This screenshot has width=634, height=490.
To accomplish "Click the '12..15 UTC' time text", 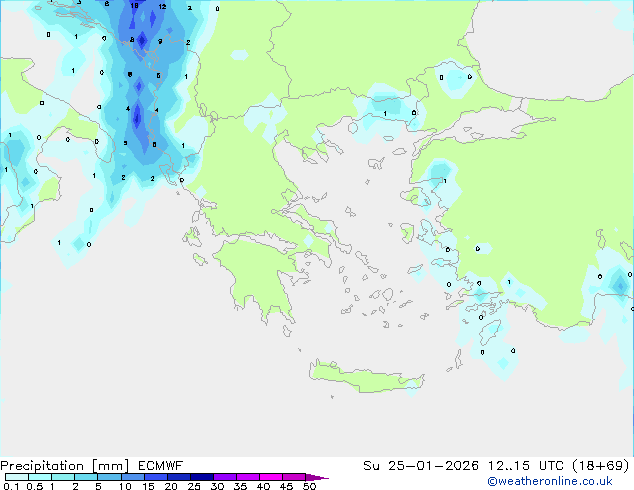I will [526, 466].
